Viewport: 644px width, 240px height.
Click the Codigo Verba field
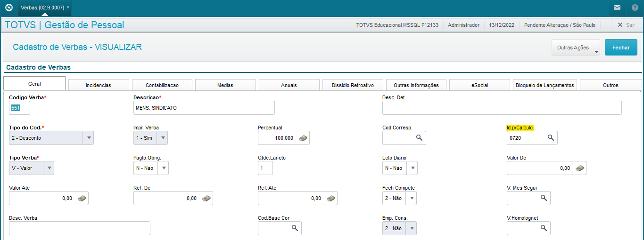19,108
